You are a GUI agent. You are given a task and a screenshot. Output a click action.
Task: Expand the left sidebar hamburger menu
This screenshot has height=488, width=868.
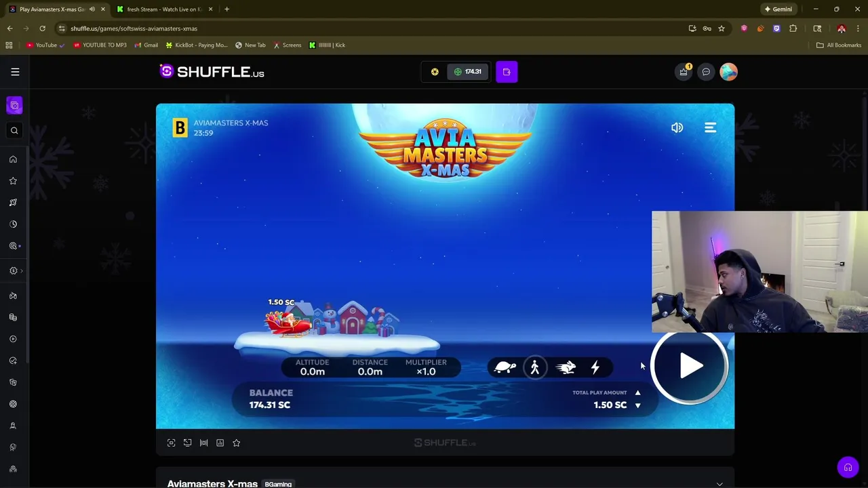pos(15,72)
